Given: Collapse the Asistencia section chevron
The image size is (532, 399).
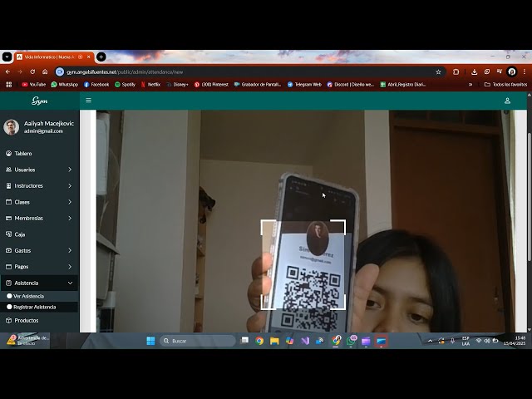Looking at the screenshot, I should [70, 283].
